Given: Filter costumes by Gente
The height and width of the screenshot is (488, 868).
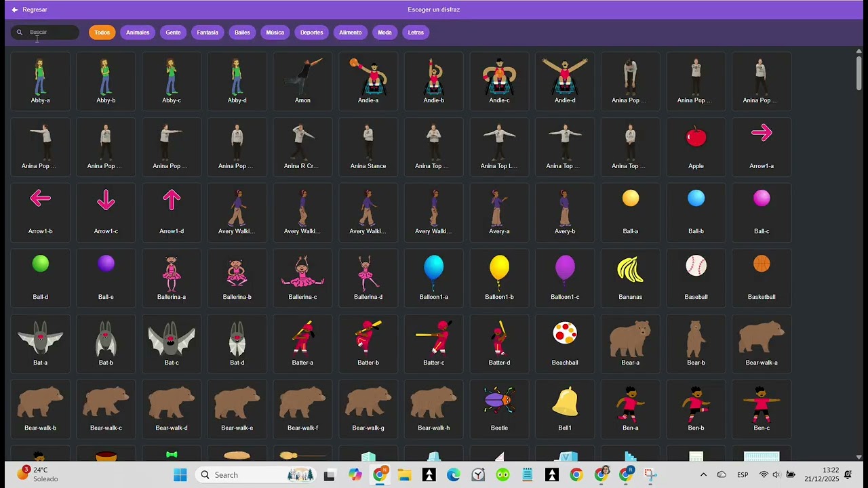Looking at the screenshot, I should coord(174,32).
